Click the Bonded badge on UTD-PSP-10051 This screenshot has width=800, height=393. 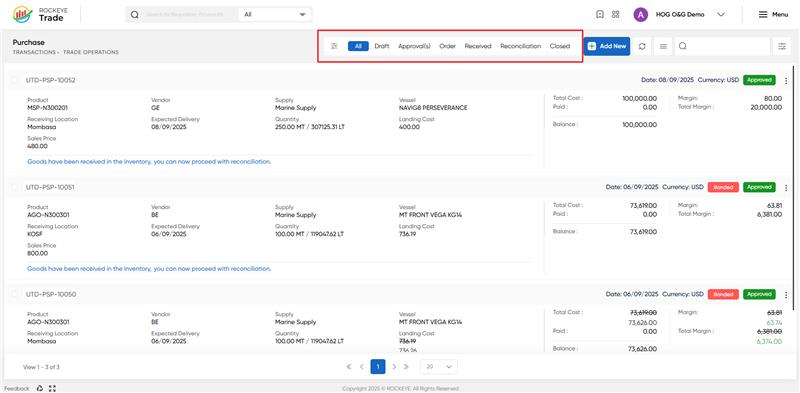tap(723, 187)
